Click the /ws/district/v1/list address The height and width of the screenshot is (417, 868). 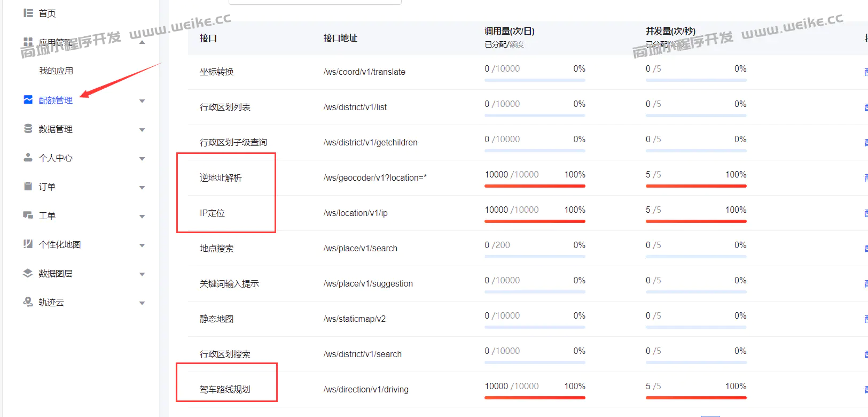[355, 107]
